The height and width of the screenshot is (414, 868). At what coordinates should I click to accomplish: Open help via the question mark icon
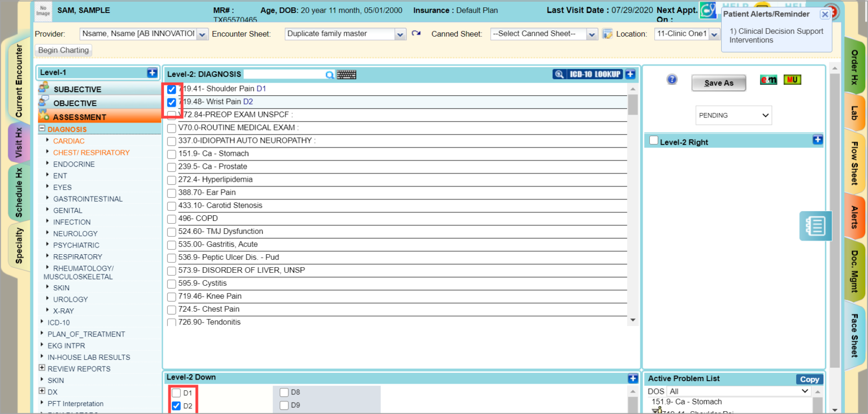point(671,79)
